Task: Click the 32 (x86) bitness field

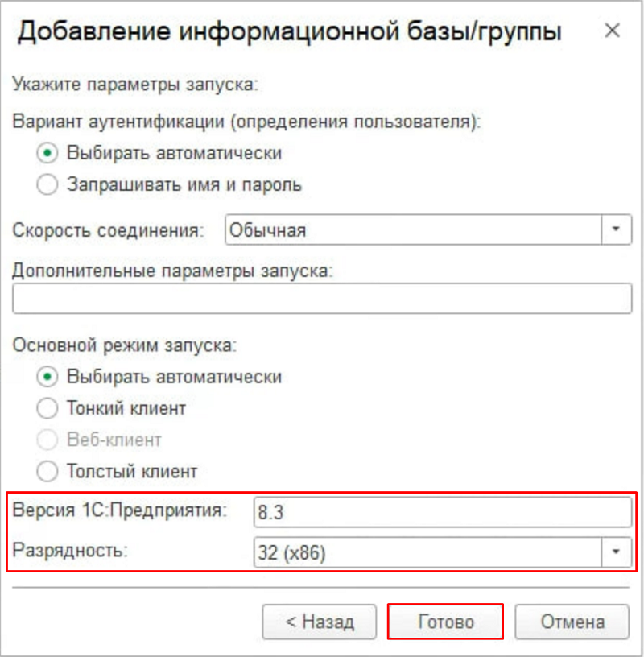Action: 427,552
